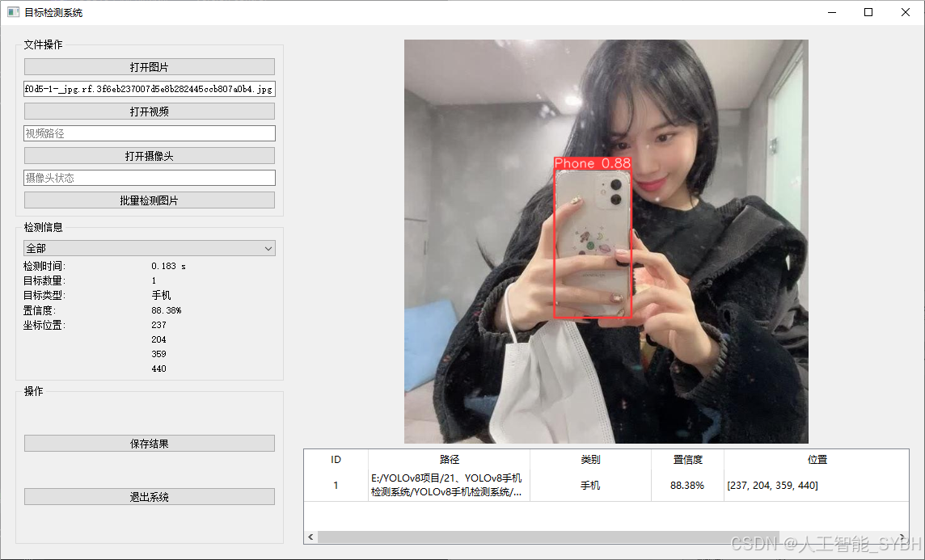Image resolution: width=925 pixels, height=560 pixels.
Task: Click the dropdown arrow in 检测信息 panel
Action: coord(268,248)
